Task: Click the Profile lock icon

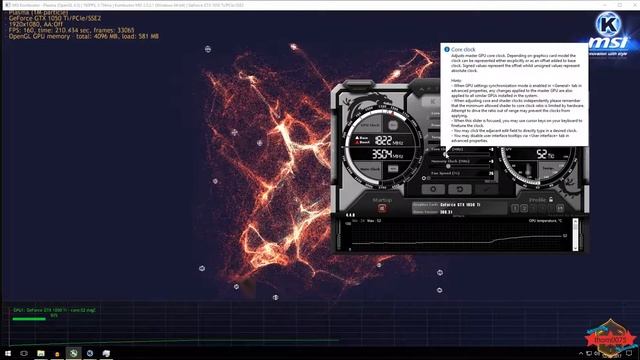Action: click(x=551, y=200)
